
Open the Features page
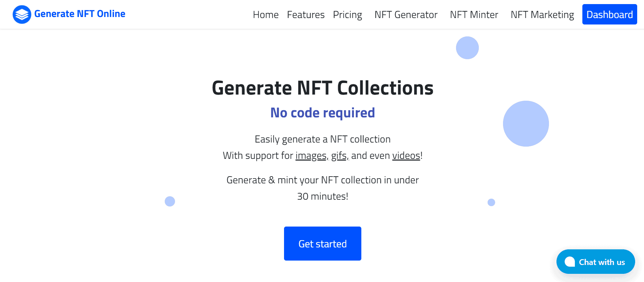pyautogui.click(x=305, y=15)
